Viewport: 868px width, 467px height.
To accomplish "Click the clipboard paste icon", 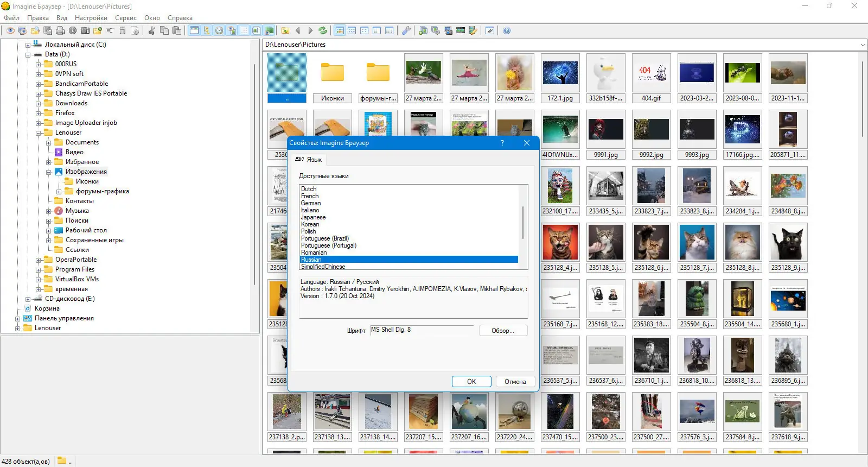I will [x=177, y=31].
